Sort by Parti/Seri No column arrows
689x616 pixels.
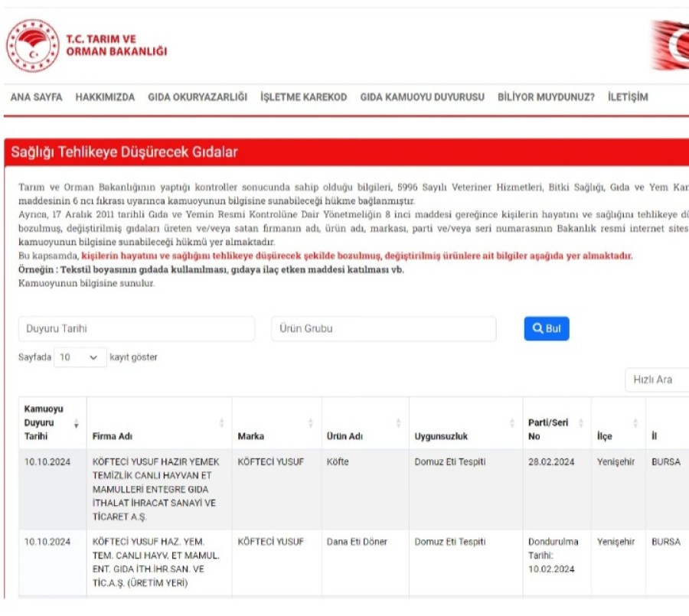pyautogui.click(x=581, y=423)
